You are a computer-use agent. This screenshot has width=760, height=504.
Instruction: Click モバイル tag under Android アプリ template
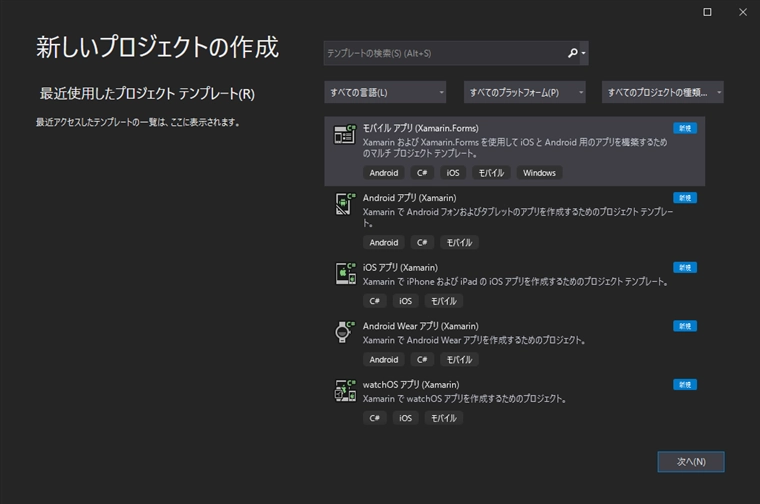459,242
